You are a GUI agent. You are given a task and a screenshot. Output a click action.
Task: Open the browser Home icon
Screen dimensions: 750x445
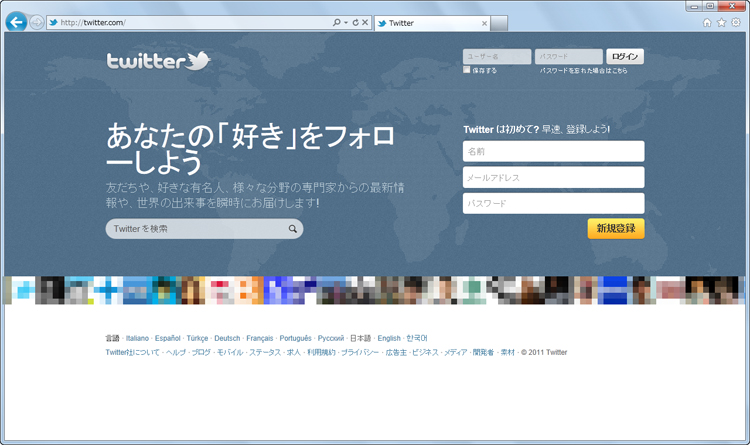(x=707, y=22)
